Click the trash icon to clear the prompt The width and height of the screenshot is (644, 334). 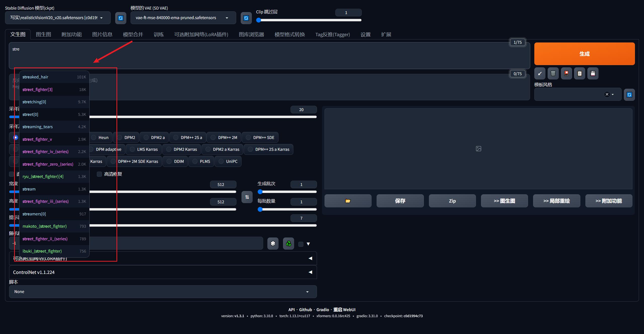(553, 73)
